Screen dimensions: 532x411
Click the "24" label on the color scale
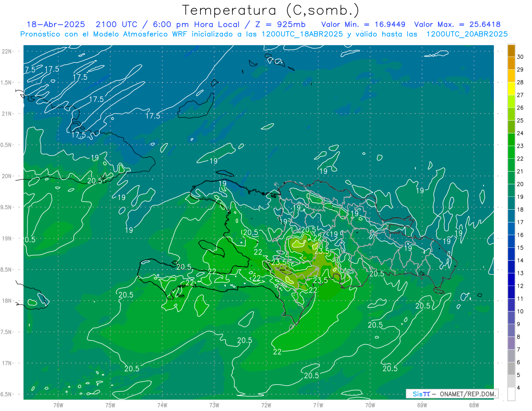click(520, 133)
